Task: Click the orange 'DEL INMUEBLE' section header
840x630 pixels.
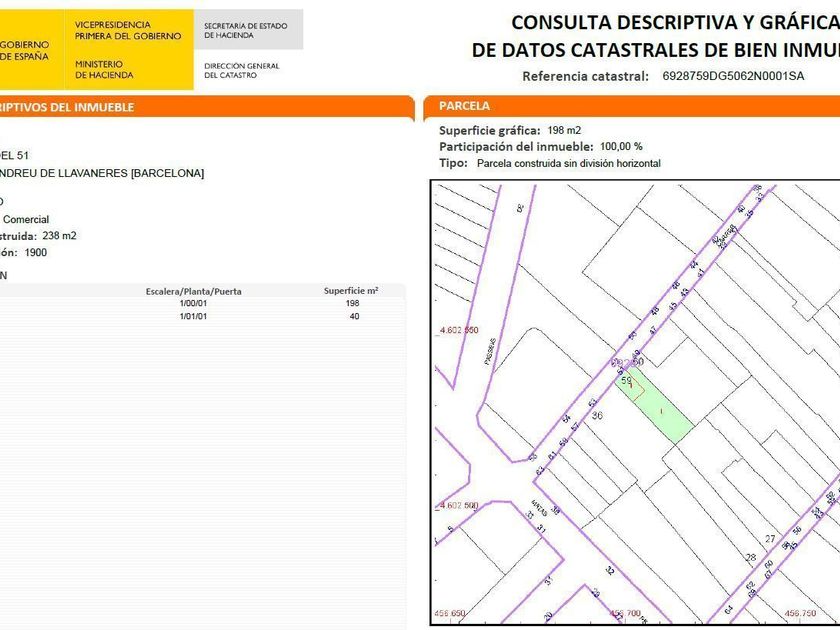Action: (206, 107)
